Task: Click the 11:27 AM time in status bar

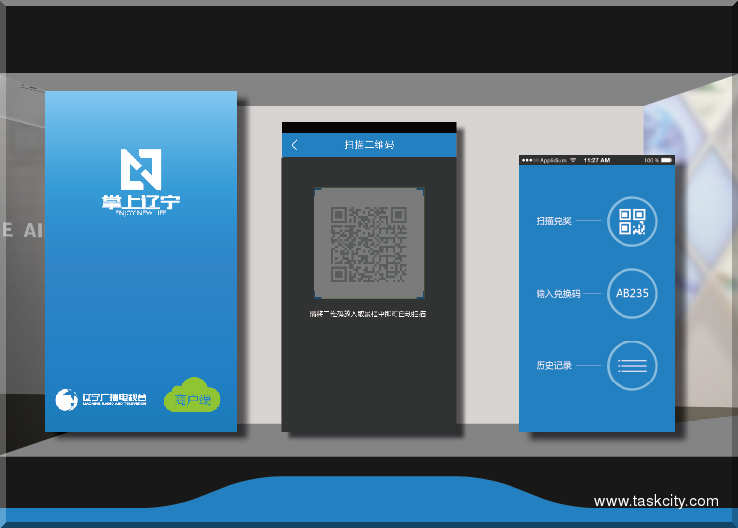Action: [597, 160]
